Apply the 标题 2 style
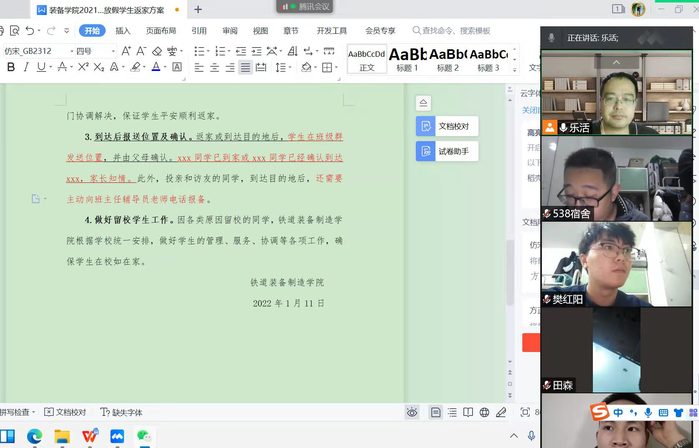 448,59
